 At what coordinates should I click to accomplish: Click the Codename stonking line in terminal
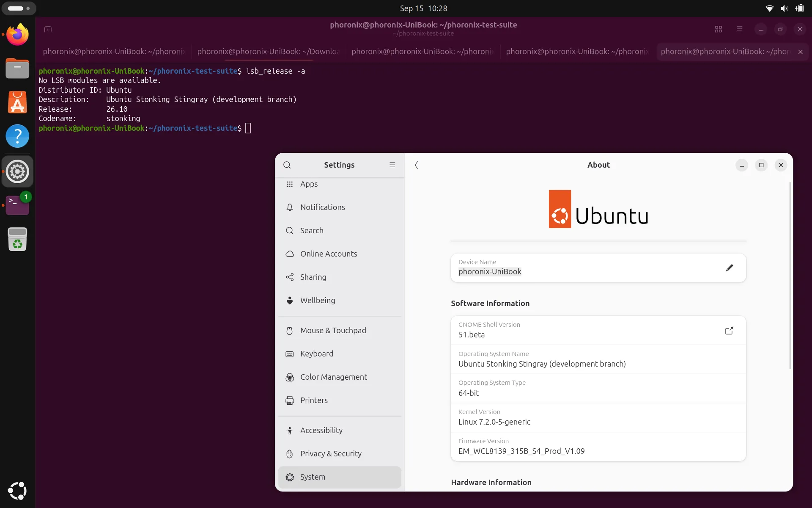tap(89, 119)
